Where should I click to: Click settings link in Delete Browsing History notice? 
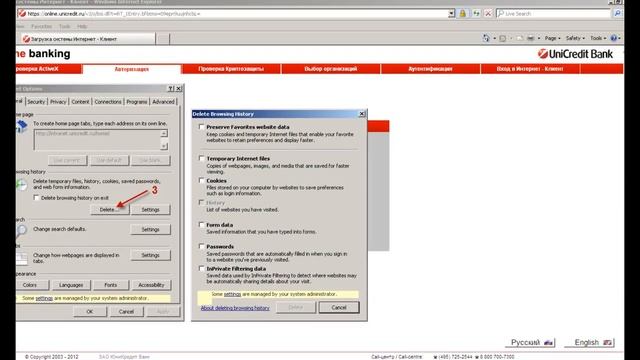point(232,294)
